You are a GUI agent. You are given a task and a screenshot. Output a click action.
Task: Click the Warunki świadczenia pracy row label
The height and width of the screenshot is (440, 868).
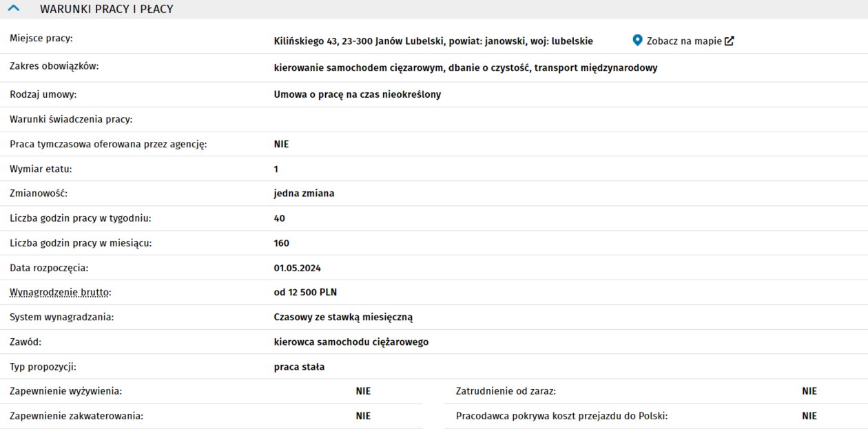(x=71, y=119)
